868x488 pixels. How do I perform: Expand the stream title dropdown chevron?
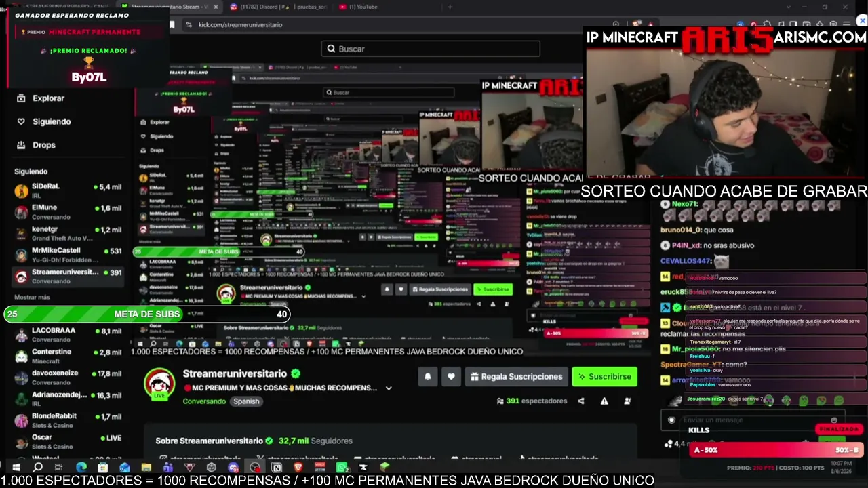coord(389,388)
